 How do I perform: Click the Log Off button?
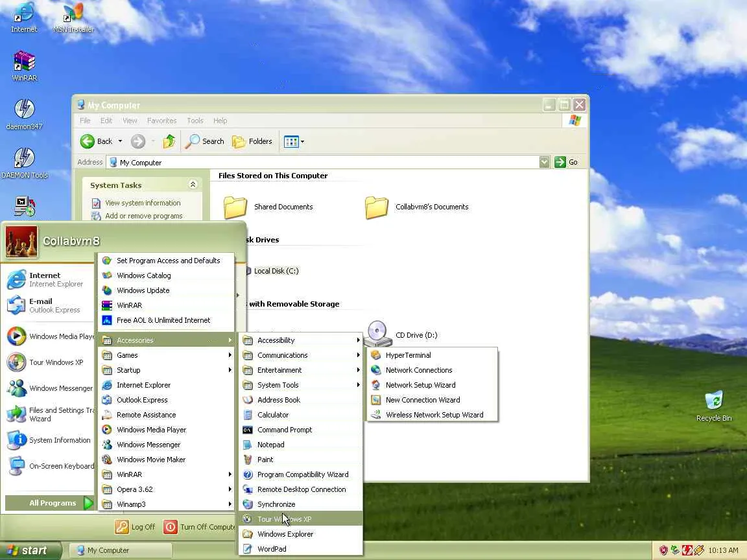136,527
